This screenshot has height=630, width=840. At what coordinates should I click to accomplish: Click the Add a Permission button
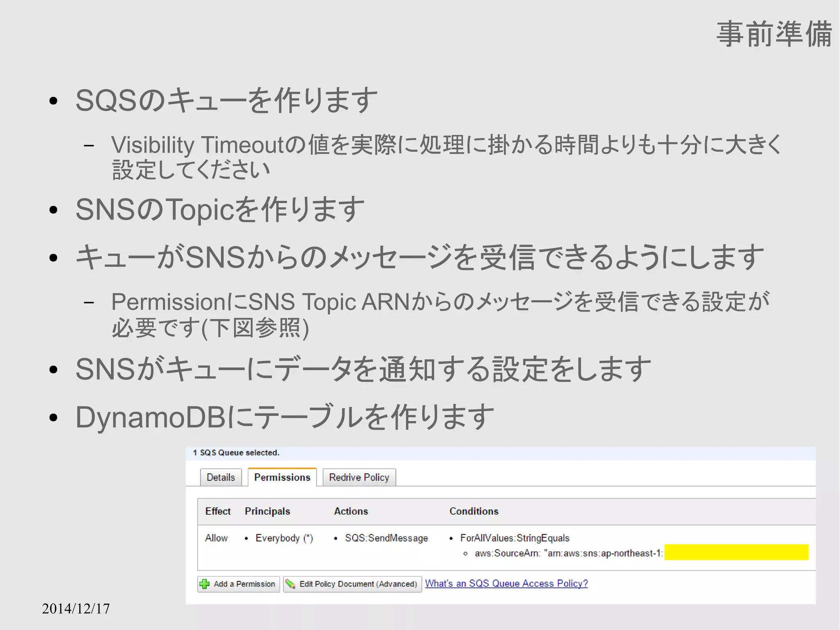click(239, 584)
